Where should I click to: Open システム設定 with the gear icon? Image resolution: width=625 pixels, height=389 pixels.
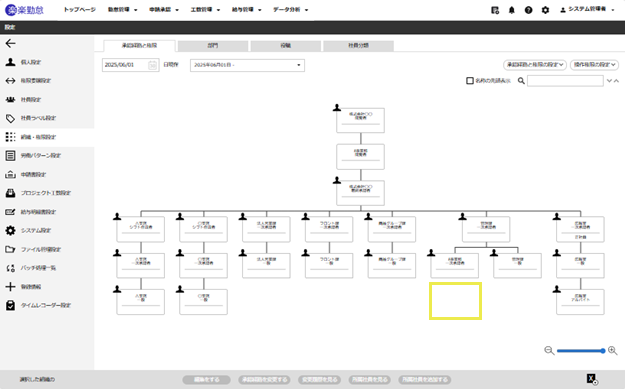pyautogui.click(x=47, y=231)
